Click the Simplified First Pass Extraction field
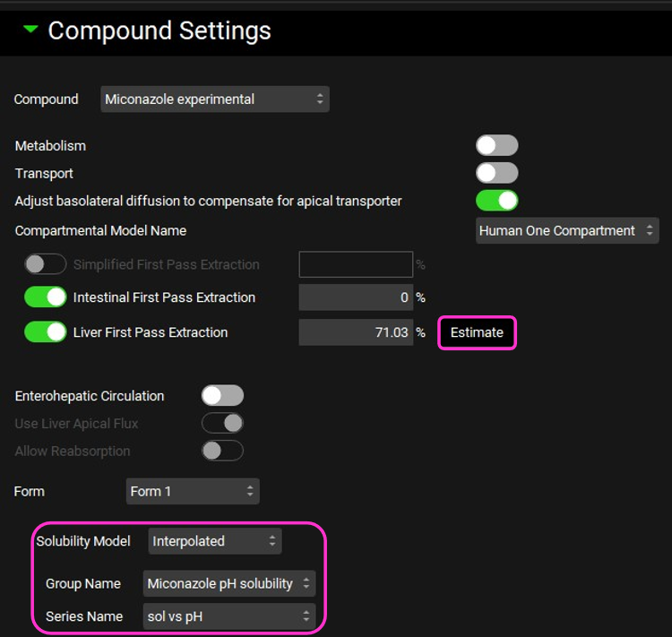The width and height of the screenshot is (672, 637). pos(355,264)
